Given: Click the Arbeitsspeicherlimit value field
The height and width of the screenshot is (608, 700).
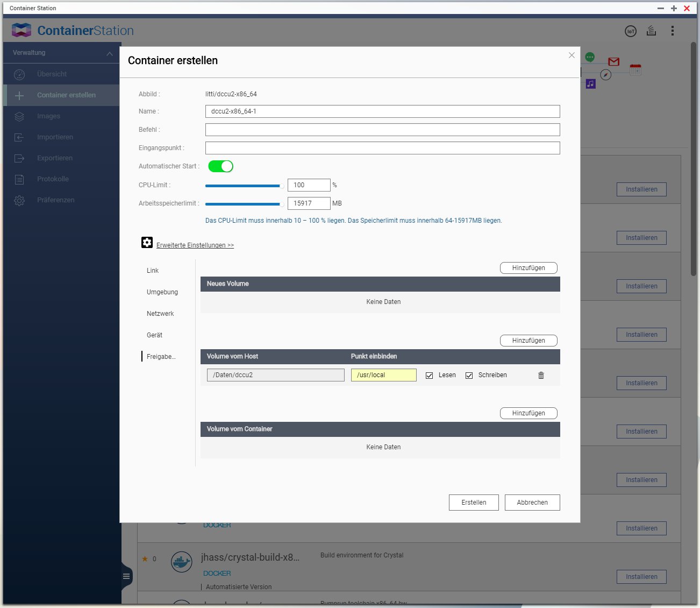Looking at the screenshot, I should [x=309, y=203].
